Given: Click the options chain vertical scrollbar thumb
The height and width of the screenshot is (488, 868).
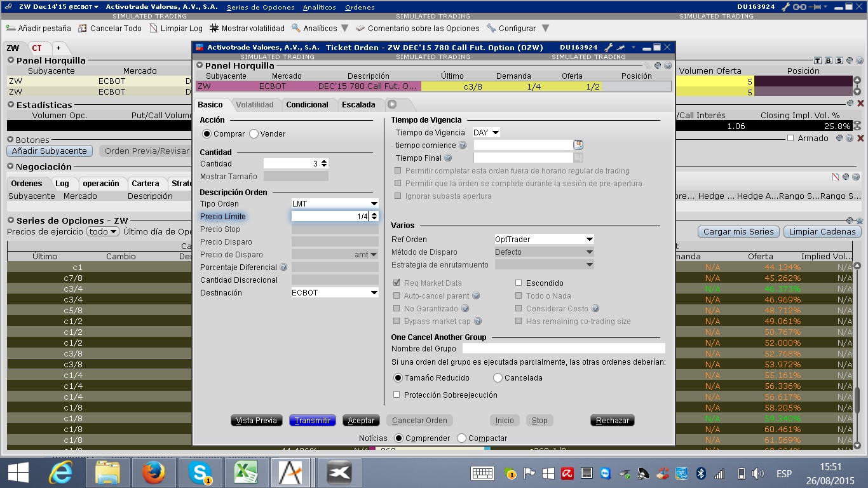Looking at the screenshot, I should pos(857,400).
